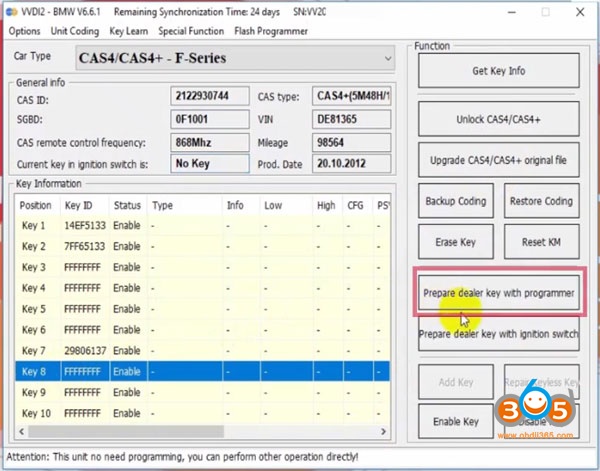Click the scrollbar left arrow
The image size is (600, 471).
(21, 432)
